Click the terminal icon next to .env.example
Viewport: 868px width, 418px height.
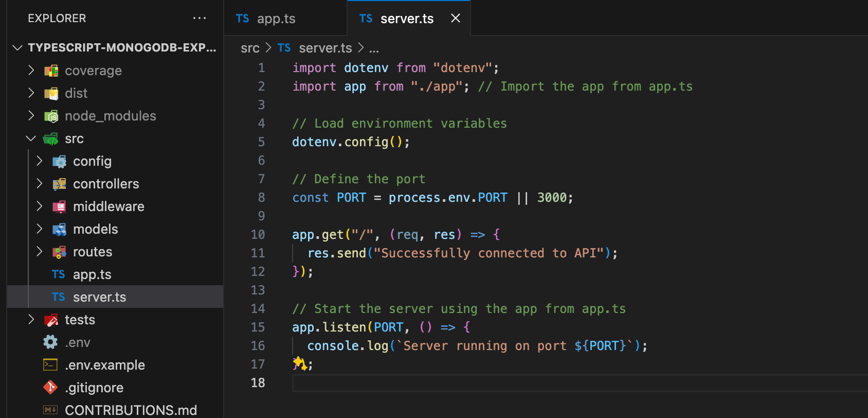tap(50, 365)
